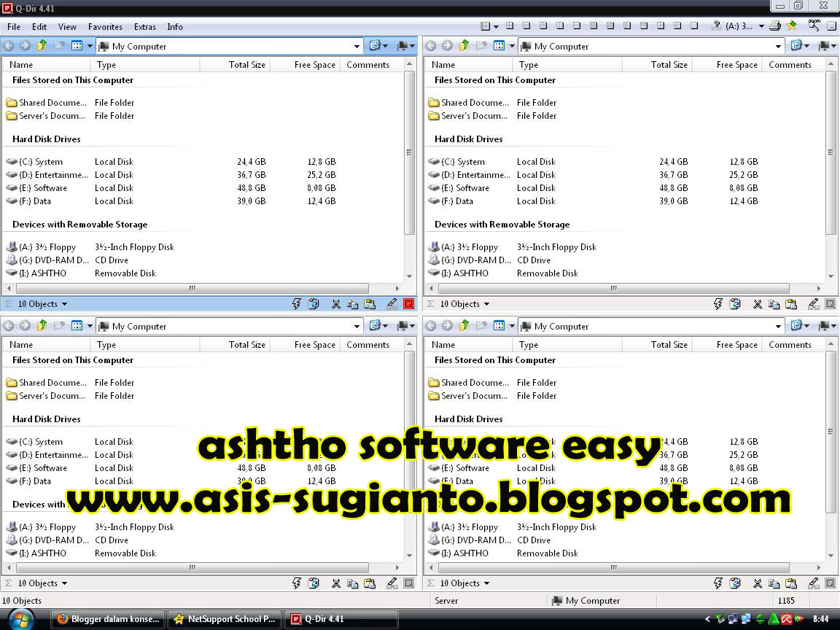840x630 pixels.
Task: Choose the single-pane layout icon in main toolbar
Action: [693, 26]
